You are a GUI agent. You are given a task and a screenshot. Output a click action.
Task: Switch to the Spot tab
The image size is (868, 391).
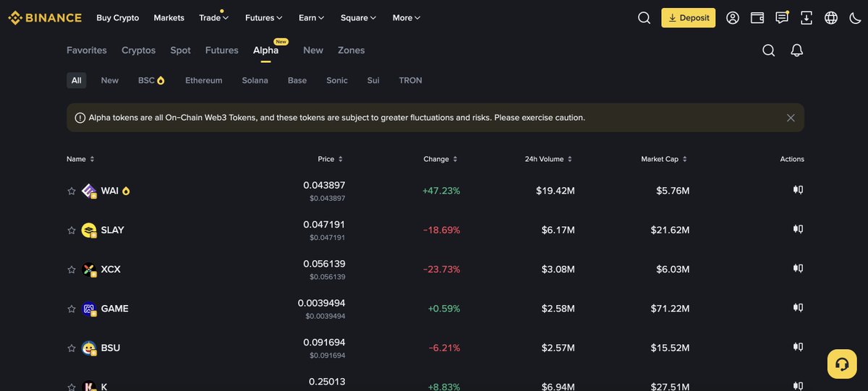click(x=181, y=51)
